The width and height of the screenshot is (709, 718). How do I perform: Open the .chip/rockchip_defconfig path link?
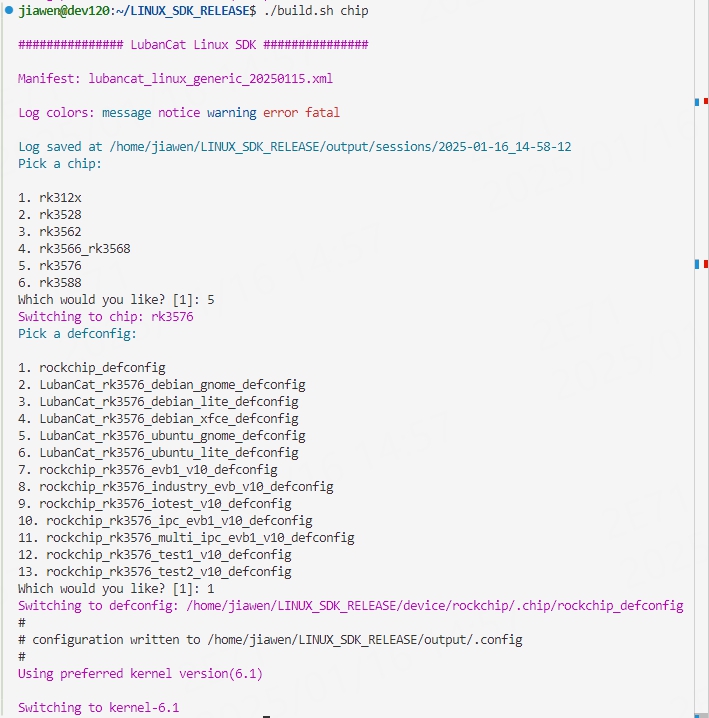click(x=435, y=606)
